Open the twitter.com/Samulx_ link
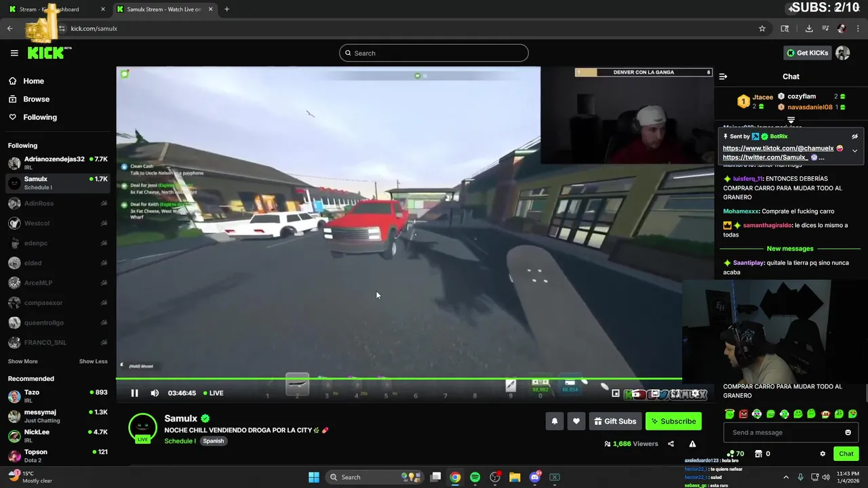868x488 pixels. point(765,157)
